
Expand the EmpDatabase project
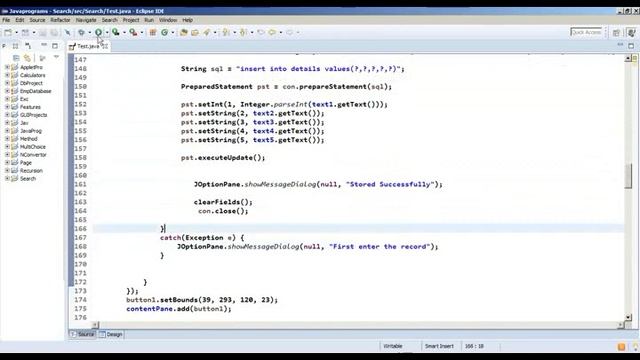[x=7, y=91]
